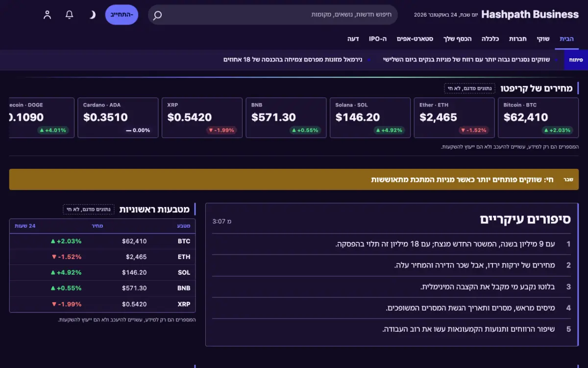This screenshot has width=588, height=368.
Task: Click Ether -1.52% change badge
Action: pos(474,131)
